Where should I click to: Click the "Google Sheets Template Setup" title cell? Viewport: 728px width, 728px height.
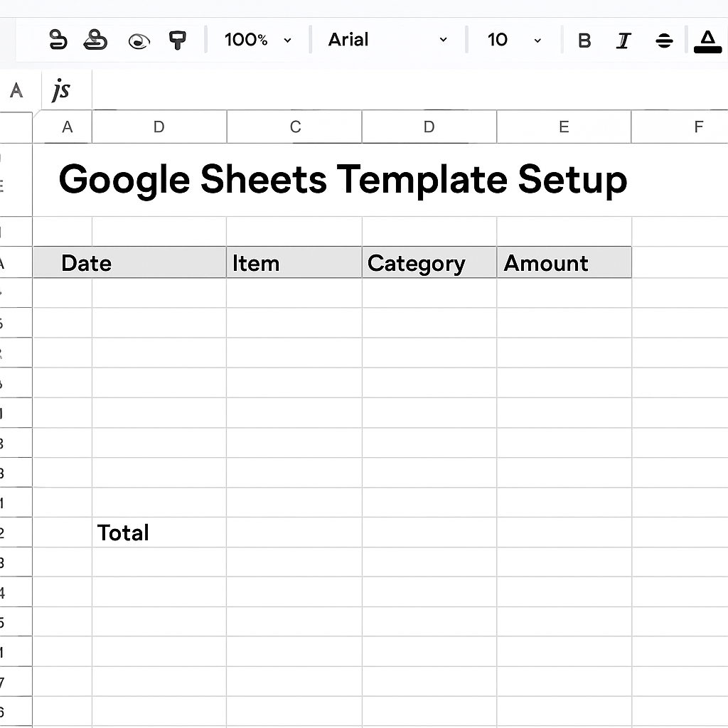[343, 180]
